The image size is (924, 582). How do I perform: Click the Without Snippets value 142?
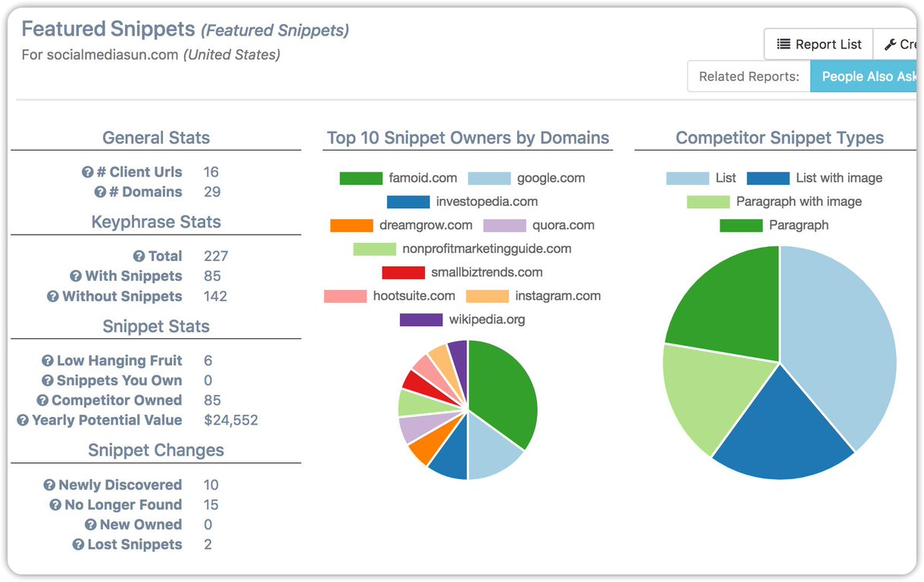(215, 297)
